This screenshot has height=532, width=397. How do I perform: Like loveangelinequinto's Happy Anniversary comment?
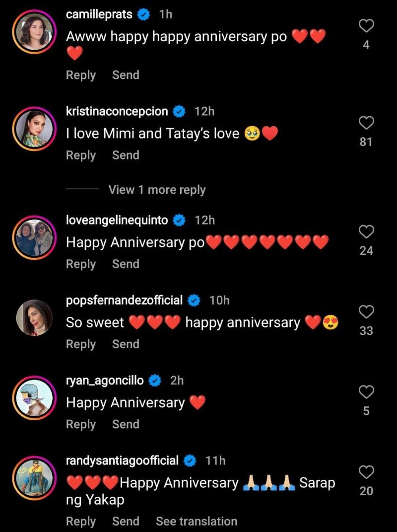(366, 231)
